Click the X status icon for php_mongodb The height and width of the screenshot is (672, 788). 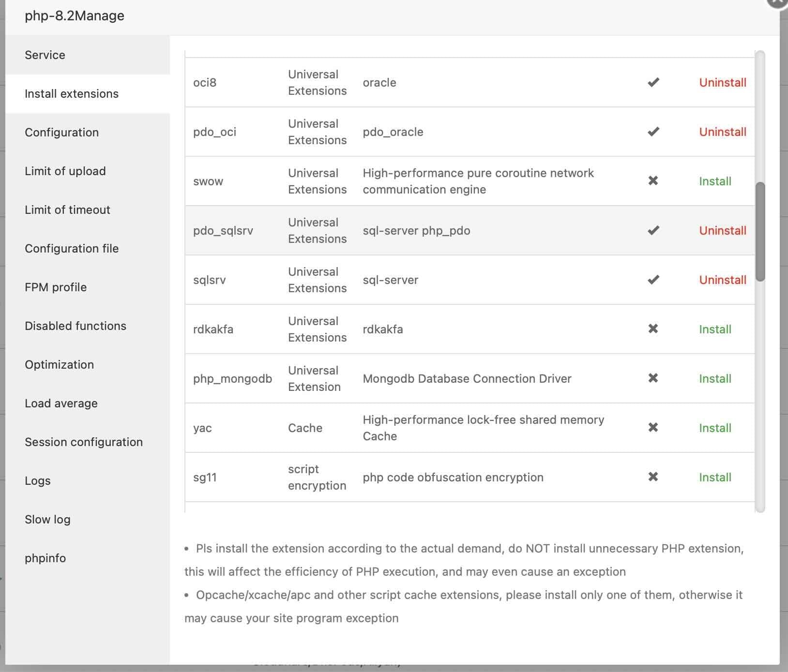pos(653,378)
